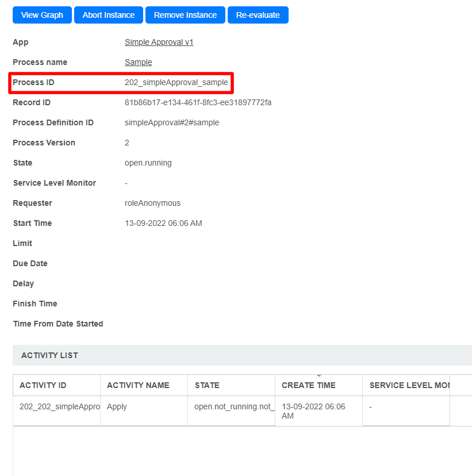The width and height of the screenshot is (472, 476).
Task: Click the Process ID value 202_simpleApproval_sample
Action: (176, 83)
